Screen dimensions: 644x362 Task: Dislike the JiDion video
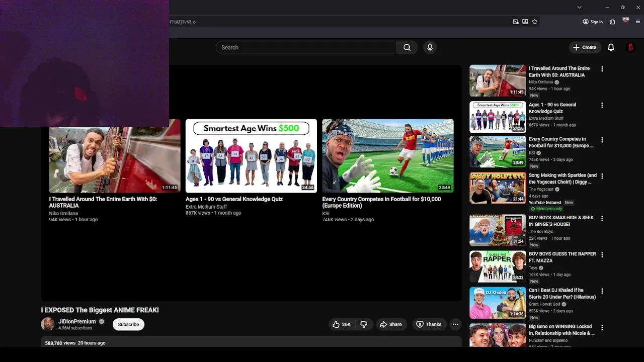(364, 324)
